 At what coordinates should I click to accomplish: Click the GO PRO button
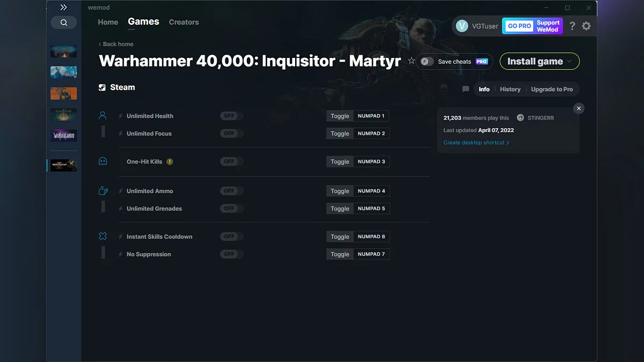[x=518, y=25]
